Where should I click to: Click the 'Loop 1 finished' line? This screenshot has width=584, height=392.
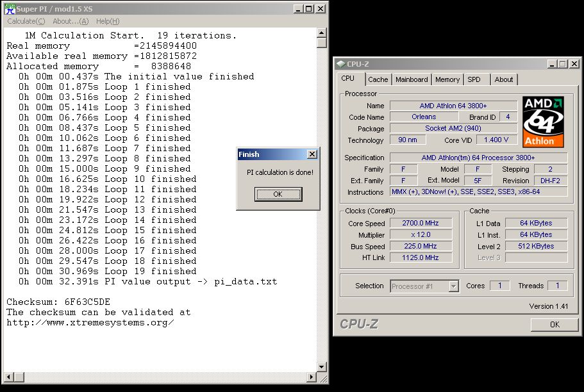104,86
